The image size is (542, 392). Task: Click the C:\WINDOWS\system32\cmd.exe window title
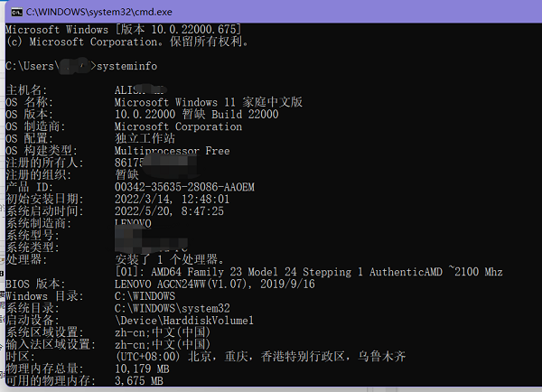tap(84, 9)
